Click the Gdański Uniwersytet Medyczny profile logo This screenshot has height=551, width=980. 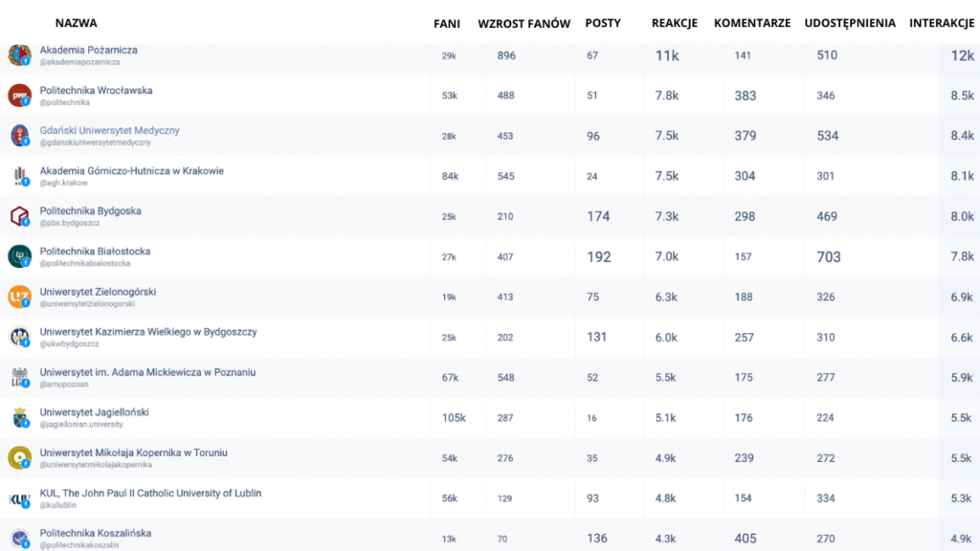(x=19, y=136)
